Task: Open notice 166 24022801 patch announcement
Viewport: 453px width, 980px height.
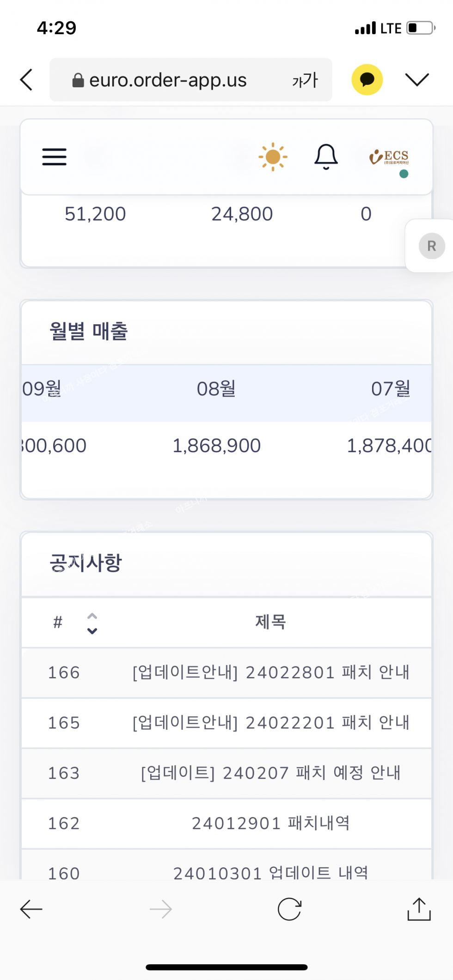Action: click(271, 672)
